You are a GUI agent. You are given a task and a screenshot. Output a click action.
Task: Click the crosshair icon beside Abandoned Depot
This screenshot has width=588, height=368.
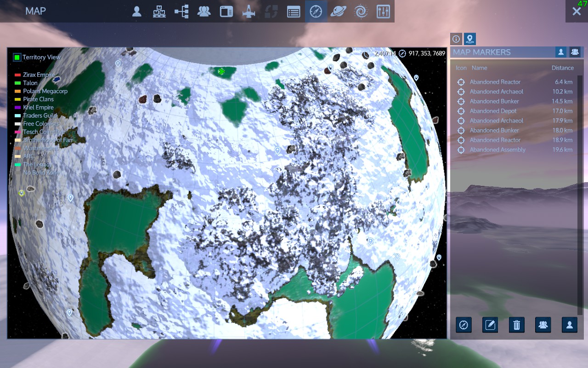[x=461, y=111]
